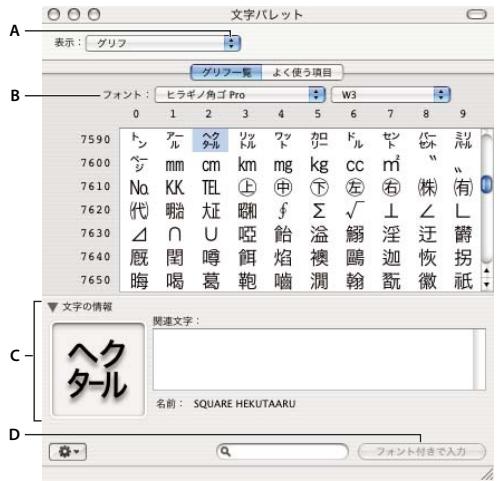Select the リットル square glyph
Viewport: 498px width, 481px height.
coord(247,140)
